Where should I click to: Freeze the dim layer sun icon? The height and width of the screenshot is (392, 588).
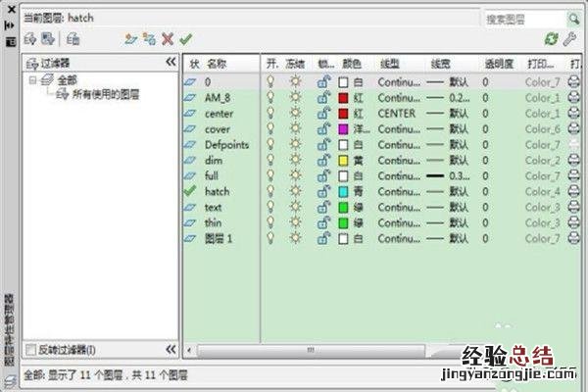click(x=296, y=160)
